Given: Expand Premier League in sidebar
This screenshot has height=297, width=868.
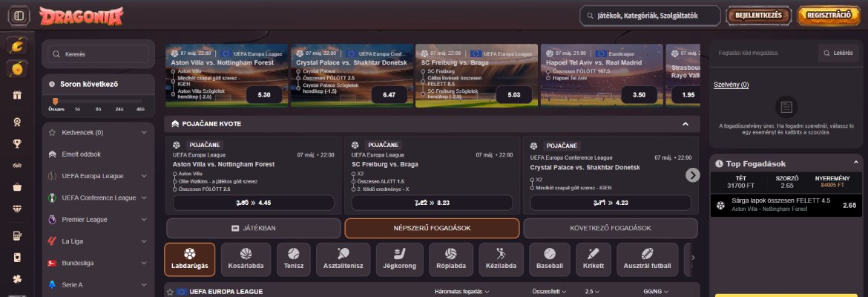Looking at the screenshot, I should 98,220.
